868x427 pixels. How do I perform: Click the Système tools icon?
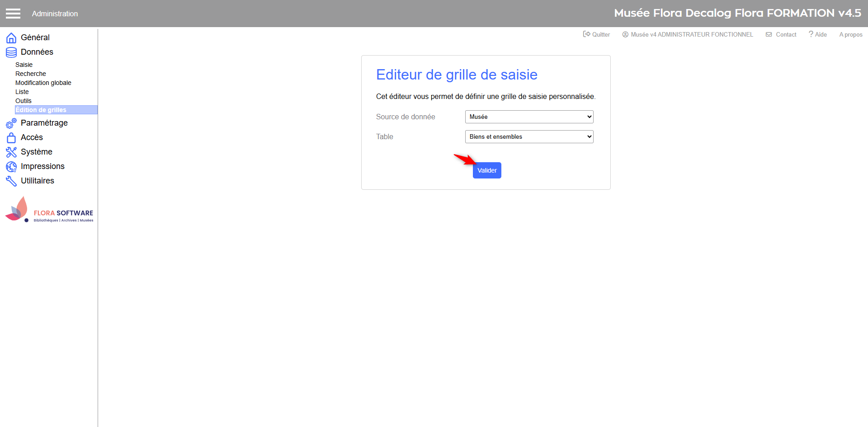11,152
